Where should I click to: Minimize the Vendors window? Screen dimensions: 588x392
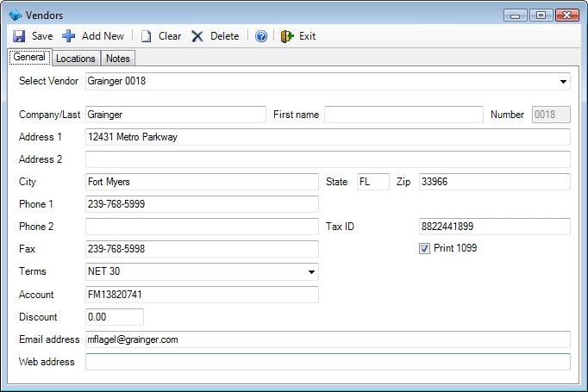(x=516, y=16)
